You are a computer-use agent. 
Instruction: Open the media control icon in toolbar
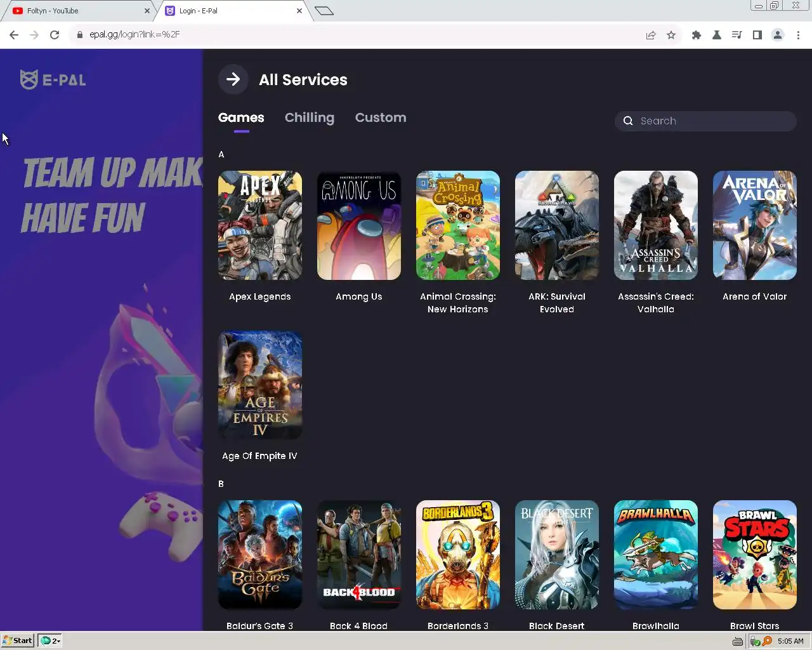point(737,35)
